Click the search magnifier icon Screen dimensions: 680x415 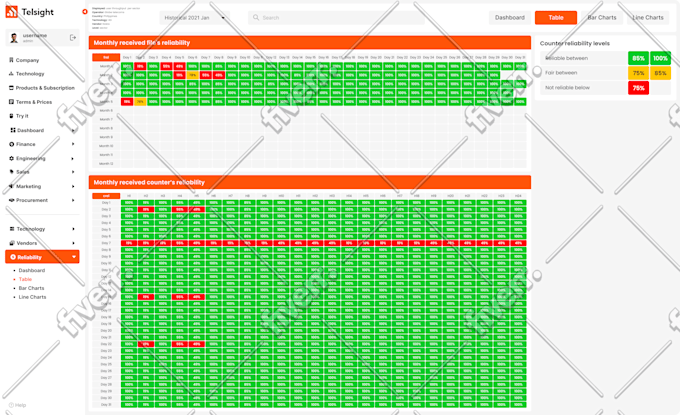[256, 17]
